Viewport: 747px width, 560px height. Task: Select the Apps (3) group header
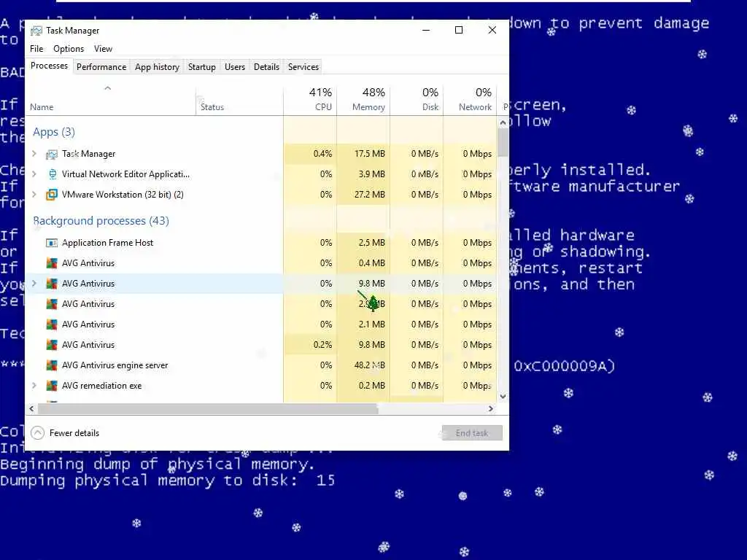pos(54,133)
